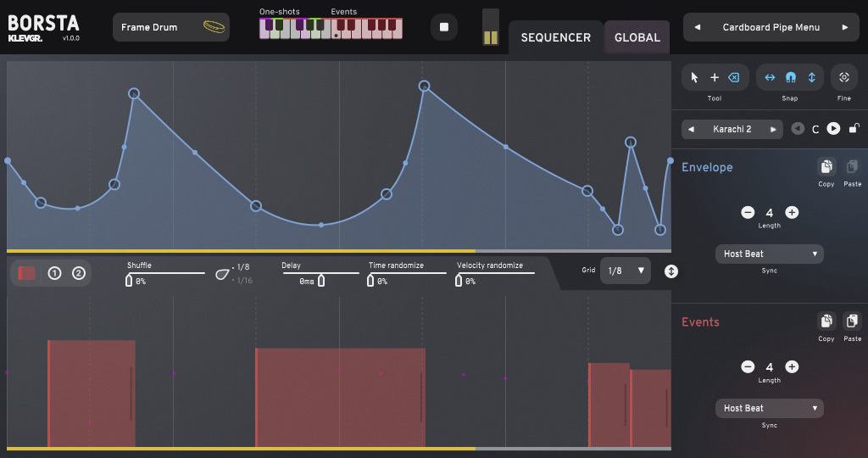Go to pattern after Karachi 2
Screen dimensions: 868x458
click(x=773, y=129)
